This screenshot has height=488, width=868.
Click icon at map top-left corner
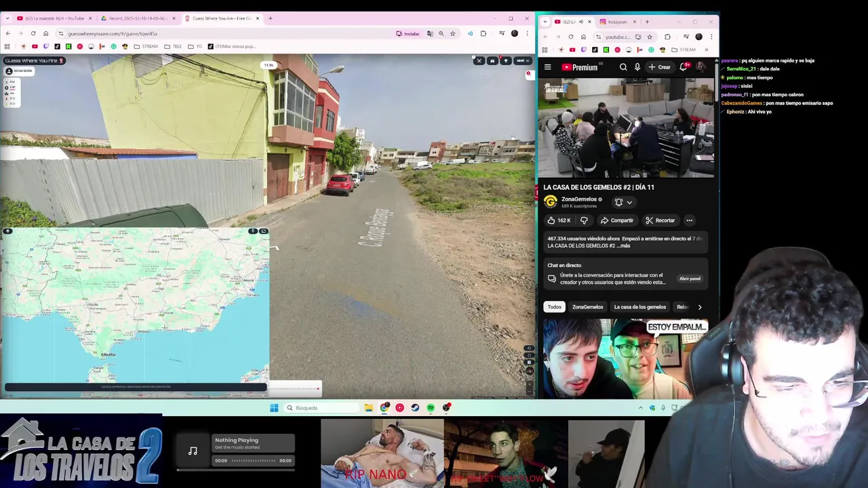(x=7, y=231)
